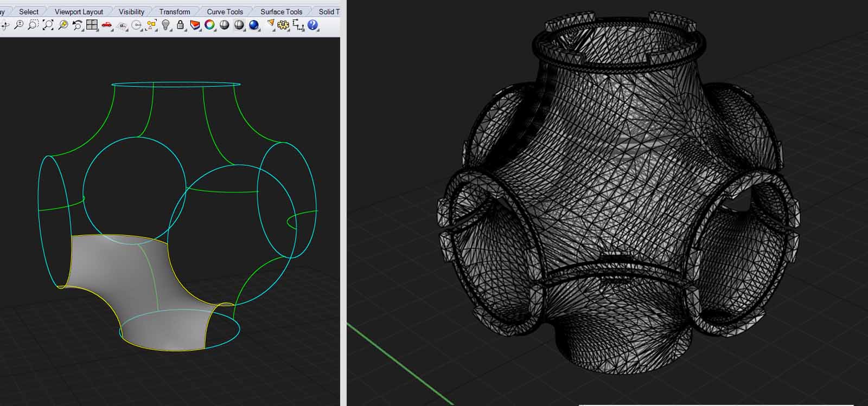Click the padlock Lock Objects icon

(180, 25)
